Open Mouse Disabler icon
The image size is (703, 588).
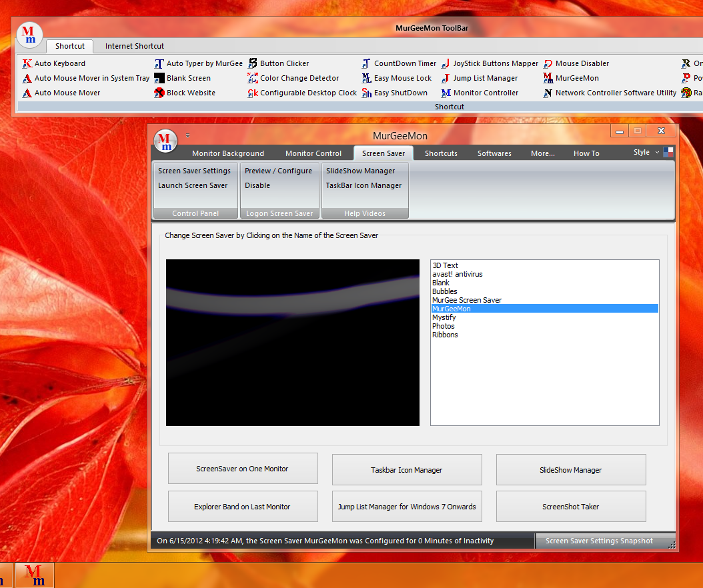click(548, 63)
